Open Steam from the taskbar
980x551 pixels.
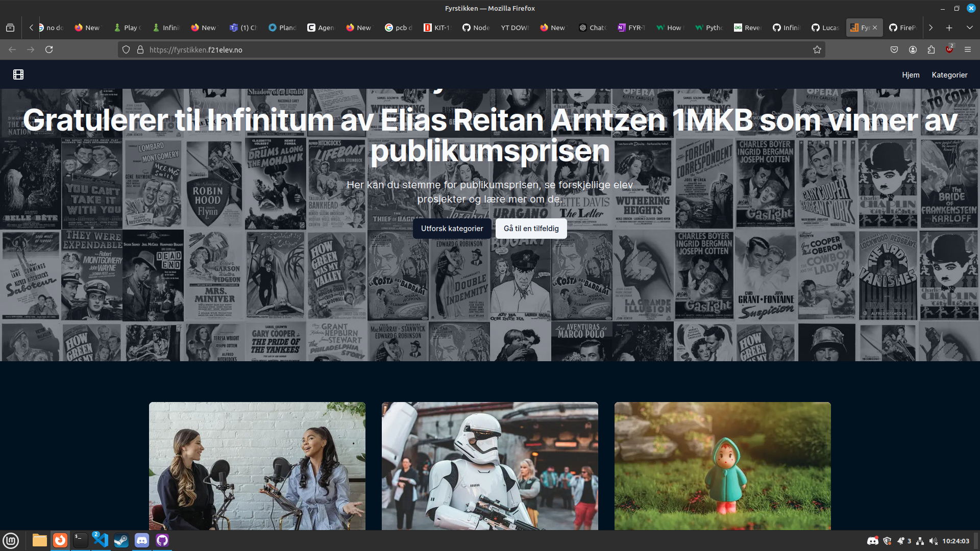121,540
